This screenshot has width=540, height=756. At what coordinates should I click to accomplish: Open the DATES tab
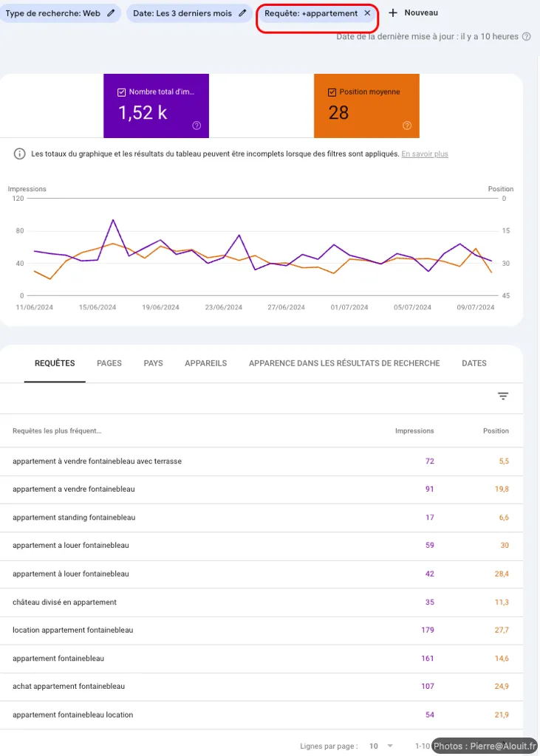click(474, 363)
